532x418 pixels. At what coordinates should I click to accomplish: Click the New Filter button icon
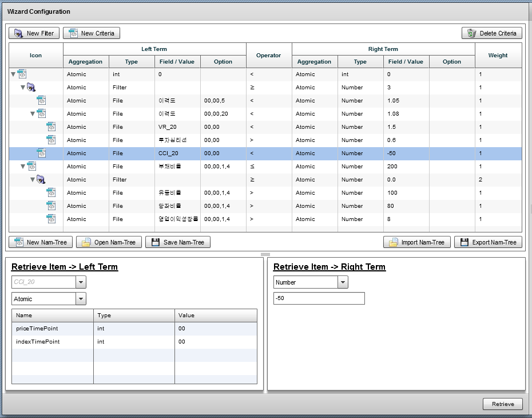click(18, 33)
